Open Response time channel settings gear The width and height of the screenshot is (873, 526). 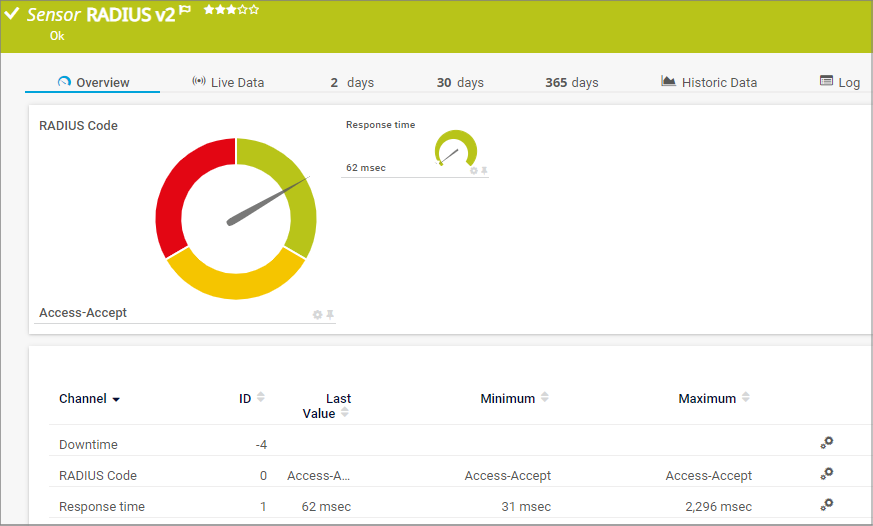pos(826,504)
